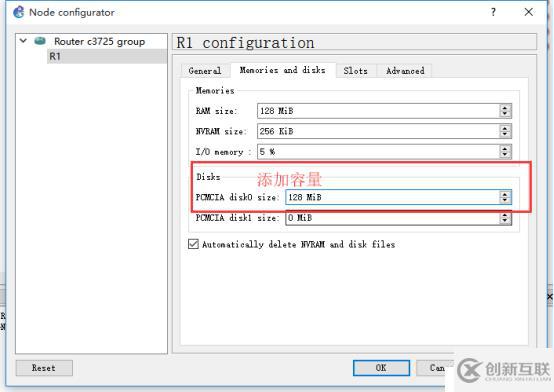Click the GNS3 app icon in title bar

(18, 12)
